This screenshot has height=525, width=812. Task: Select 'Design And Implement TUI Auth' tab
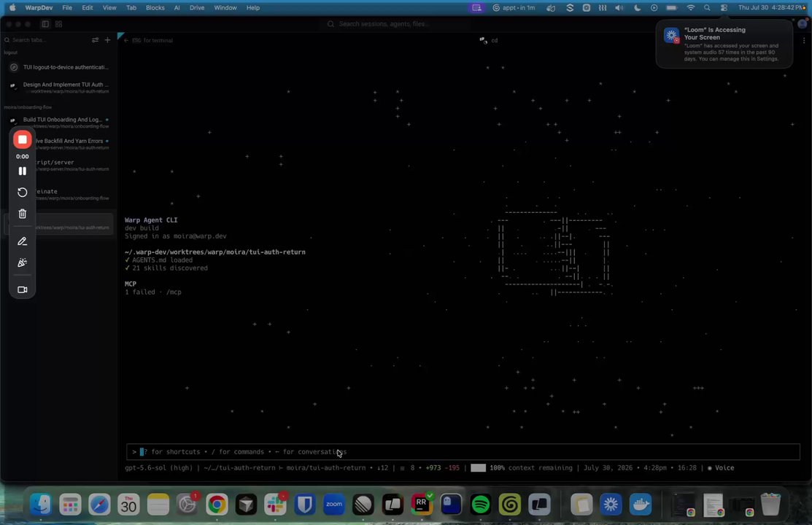[58, 87]
